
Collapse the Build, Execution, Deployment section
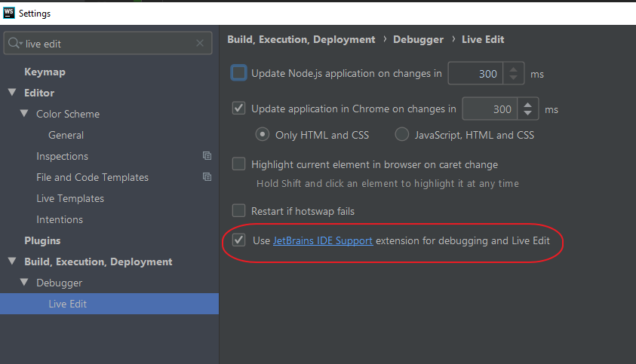[12, 262]
